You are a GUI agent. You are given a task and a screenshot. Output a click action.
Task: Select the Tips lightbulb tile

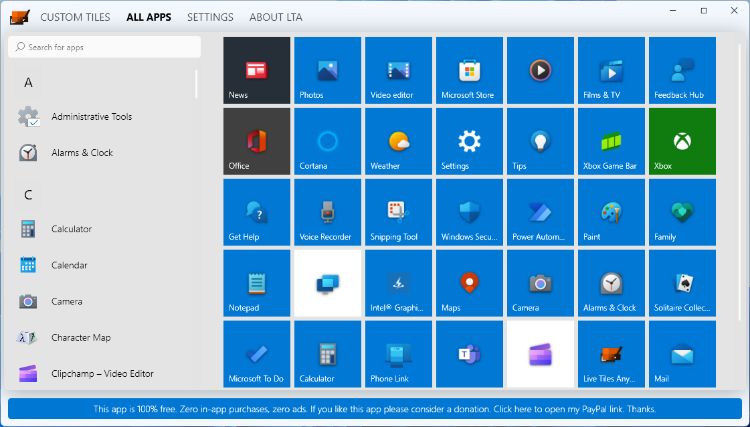coord(540,141)
